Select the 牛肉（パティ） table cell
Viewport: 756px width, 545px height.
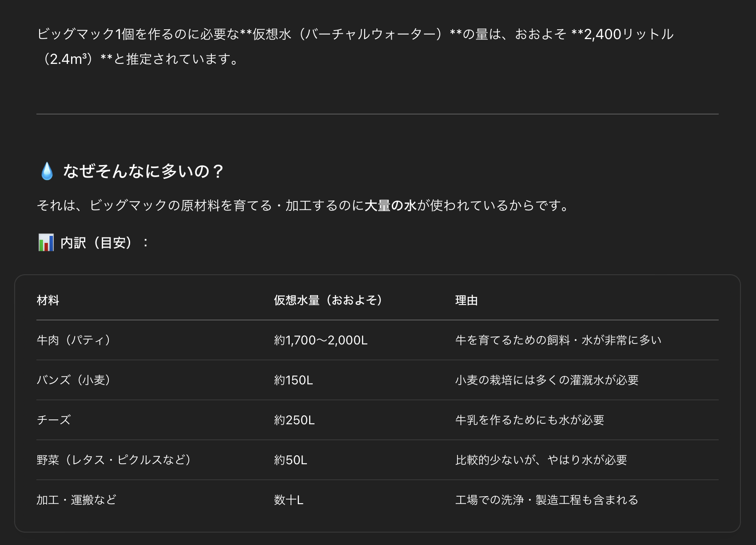(74, 340)
